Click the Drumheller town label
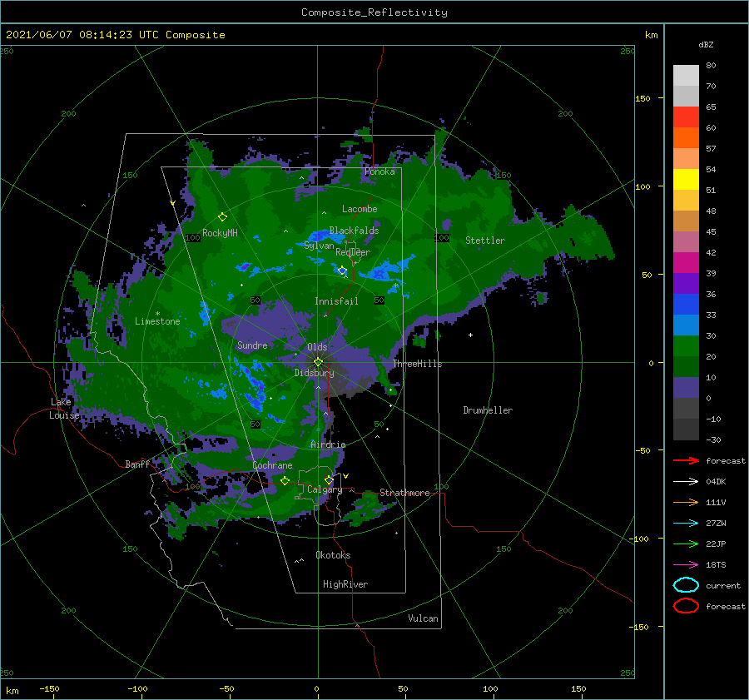The image size is (749, 700). point(488,410)
